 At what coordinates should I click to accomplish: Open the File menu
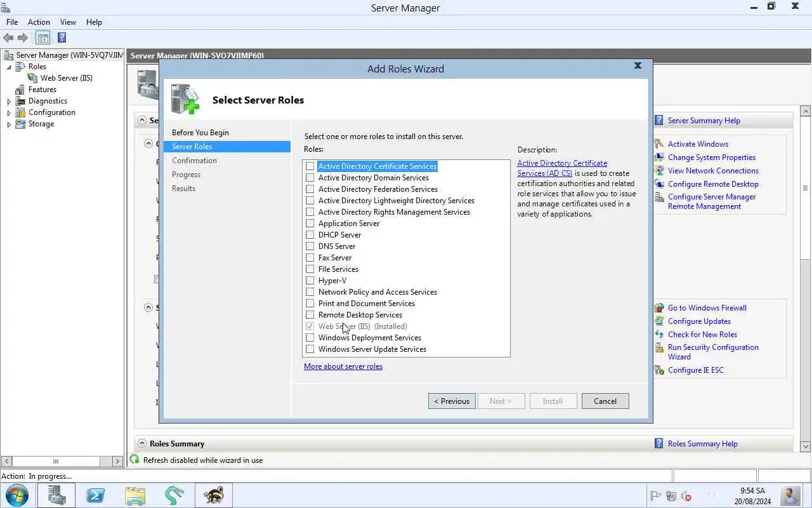[x=12, y=22]
